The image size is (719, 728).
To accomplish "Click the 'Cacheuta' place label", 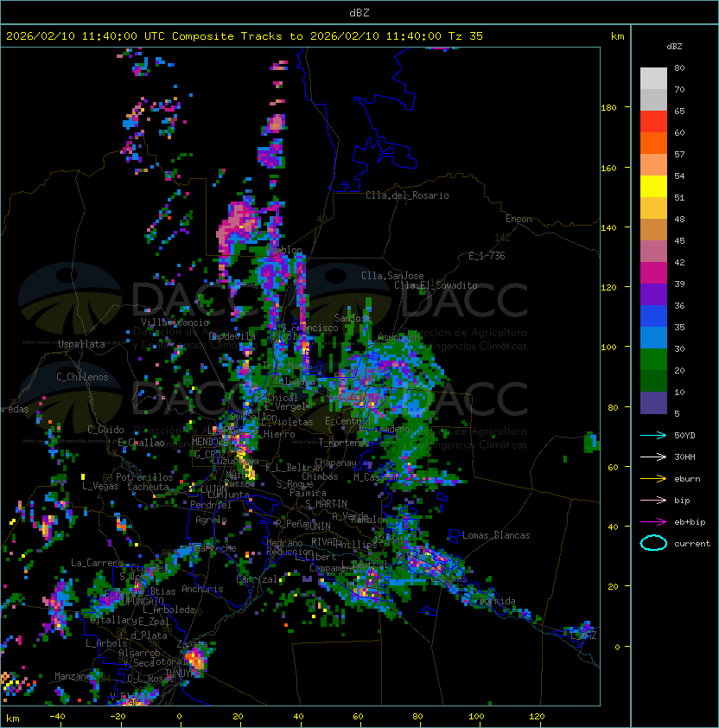I will click(x=148, y=487).
